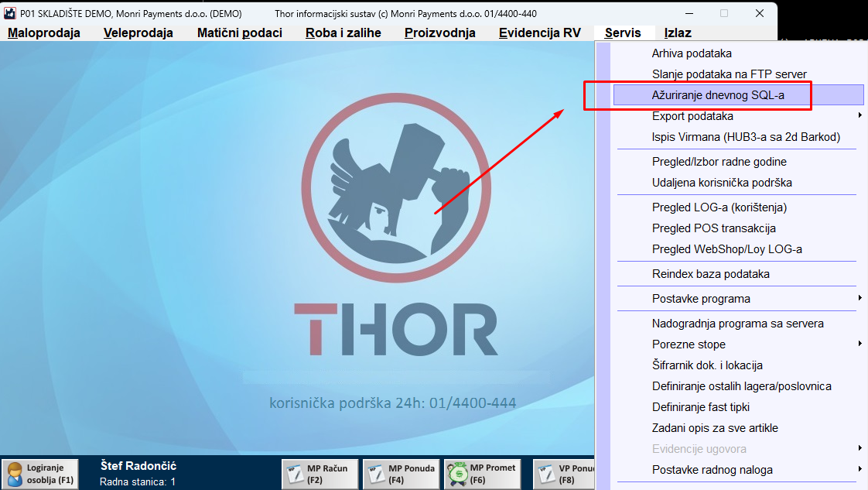Click the Radna stanica: 1 label
The width and height of the screenshot is (868, 490).
tap(137, 482)
